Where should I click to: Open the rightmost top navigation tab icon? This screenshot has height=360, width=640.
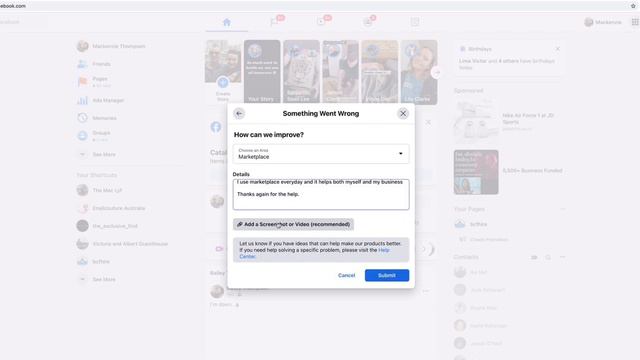tap(415, 22)
